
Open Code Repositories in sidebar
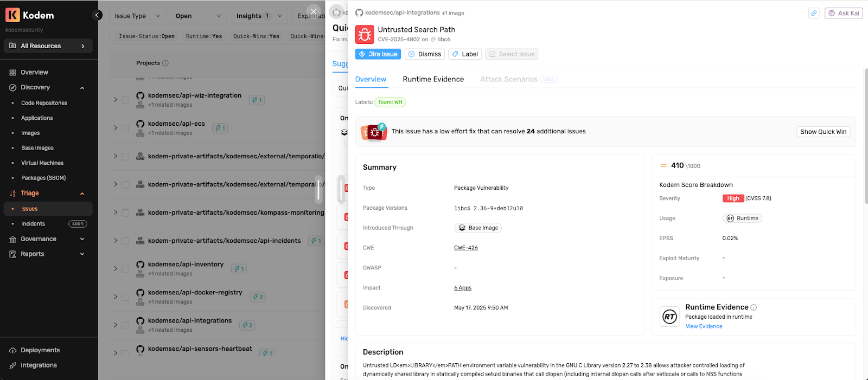pyautogui.click(x=44, y=103)
